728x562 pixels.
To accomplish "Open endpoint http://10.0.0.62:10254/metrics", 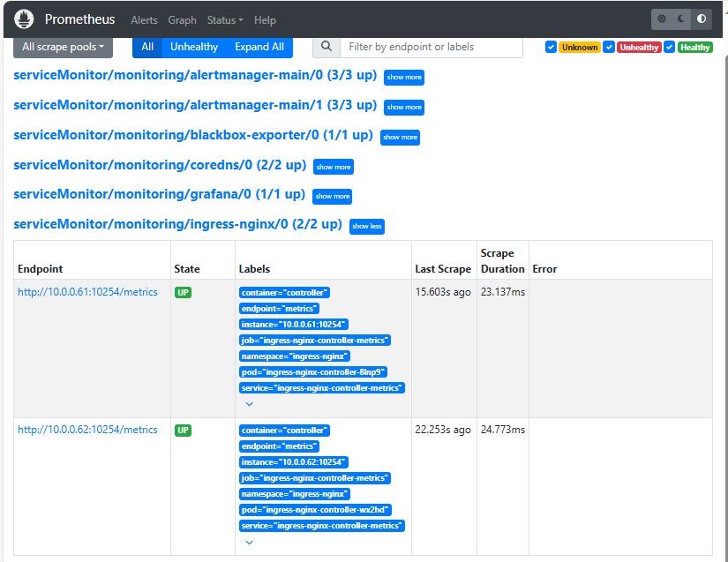I will (87, 430).
